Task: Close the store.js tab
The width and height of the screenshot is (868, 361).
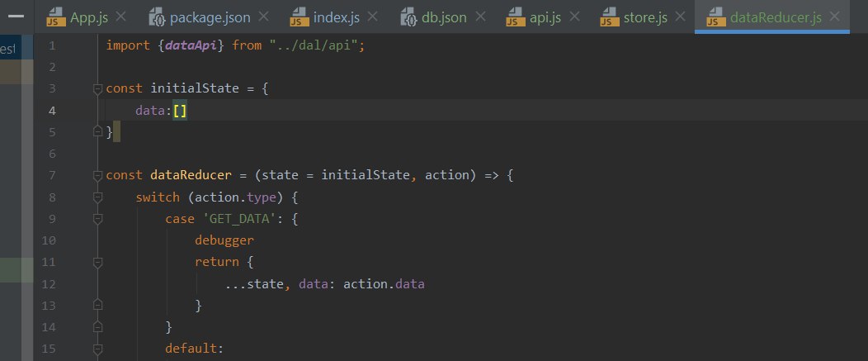Action: [681, 17]
